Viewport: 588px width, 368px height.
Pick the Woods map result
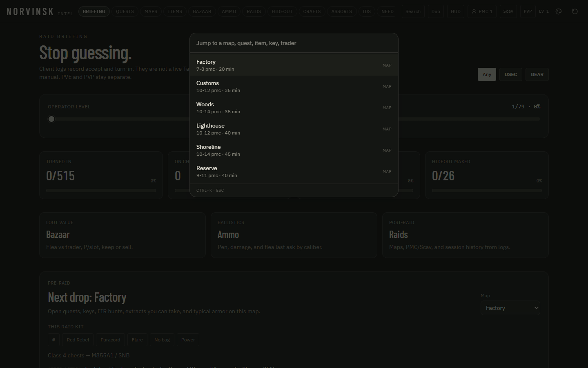click(294, 108)
